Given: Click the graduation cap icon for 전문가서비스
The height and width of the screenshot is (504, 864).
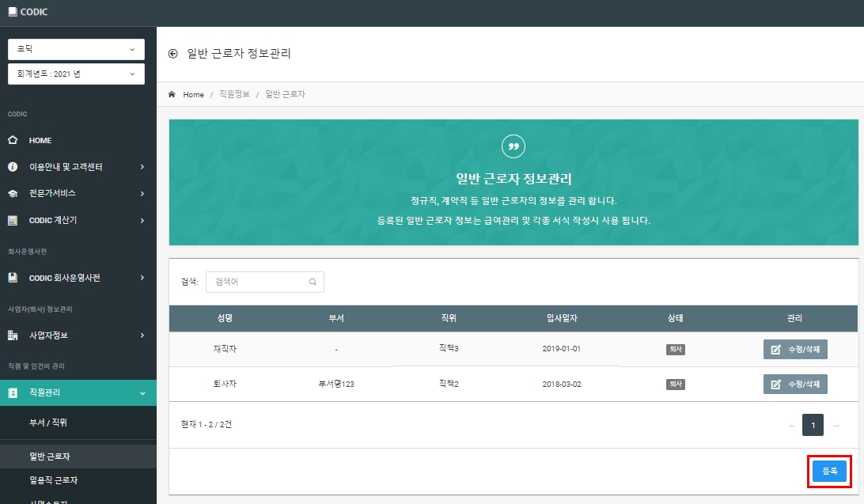Looking at the screenshot, I should point(13,193).
